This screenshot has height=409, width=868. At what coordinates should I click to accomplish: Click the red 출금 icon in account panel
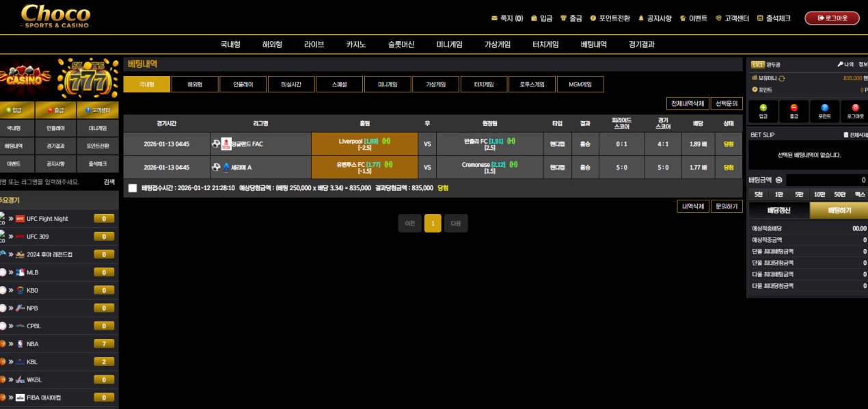pyautogui.click(x=794, y=108)
